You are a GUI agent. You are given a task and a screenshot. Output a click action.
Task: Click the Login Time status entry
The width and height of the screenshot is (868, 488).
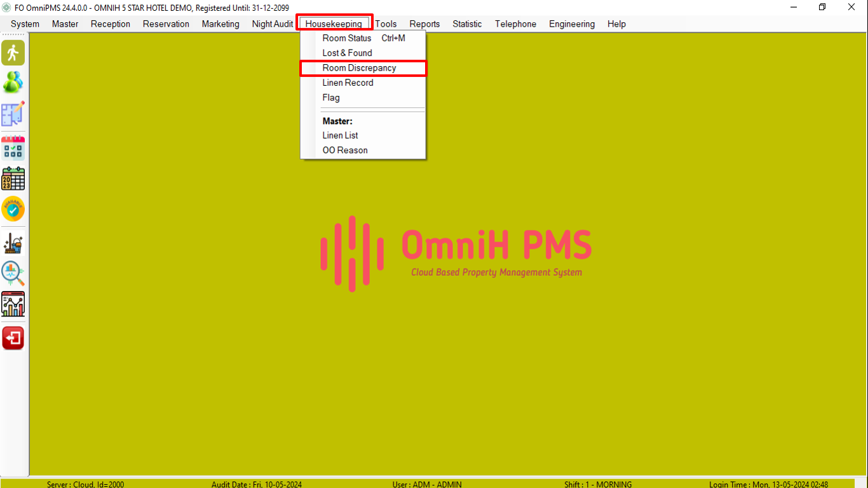point(768,484)
